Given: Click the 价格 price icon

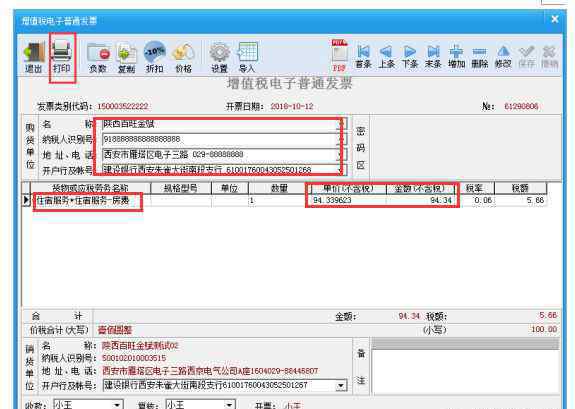Looking at the screenshot, I should tap(183, 57).
